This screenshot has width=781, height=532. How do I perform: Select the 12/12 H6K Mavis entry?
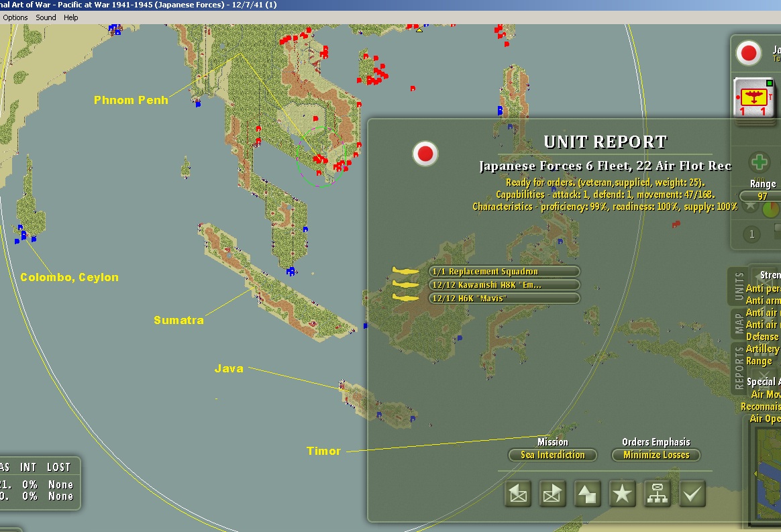[x=504, y=299]
